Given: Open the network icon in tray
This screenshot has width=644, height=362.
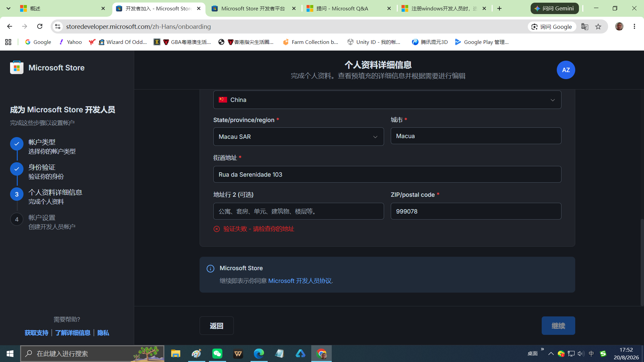Looking at the screenshot, I should point(571,354).
